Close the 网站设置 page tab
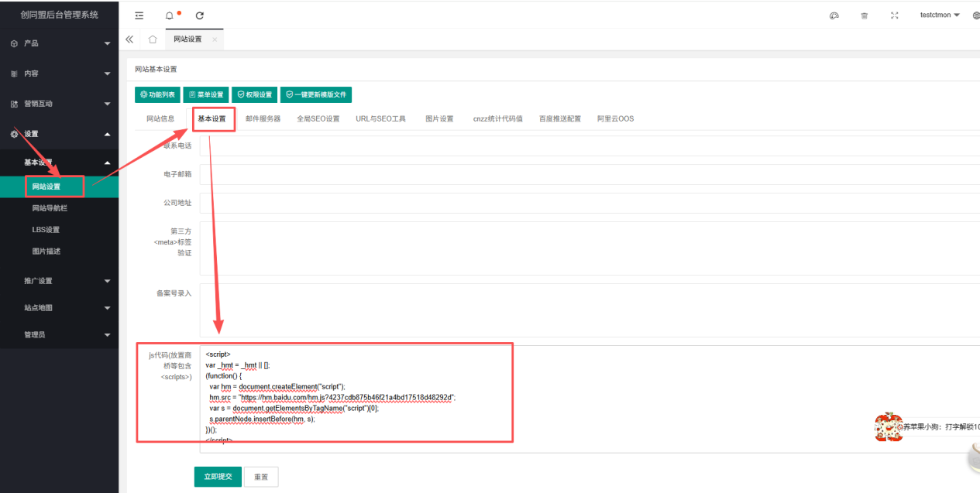The height and width of the screenshot is (493, 980). click(215, 39)
